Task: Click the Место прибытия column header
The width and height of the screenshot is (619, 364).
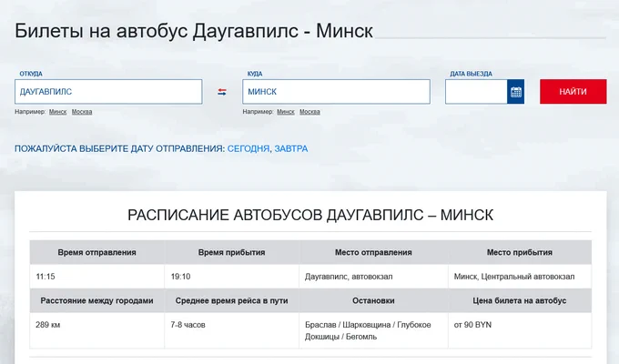Action: 520,252
